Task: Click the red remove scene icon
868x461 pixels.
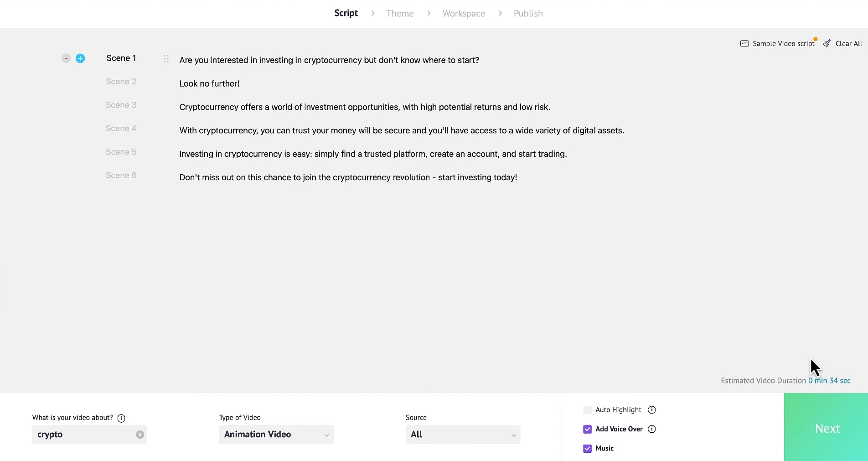Action: click(66, 58)
